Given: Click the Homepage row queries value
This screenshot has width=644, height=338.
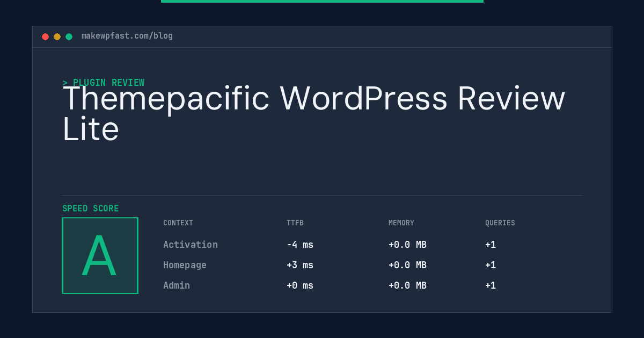Looking at the screenshot, I should click(491, 265).
